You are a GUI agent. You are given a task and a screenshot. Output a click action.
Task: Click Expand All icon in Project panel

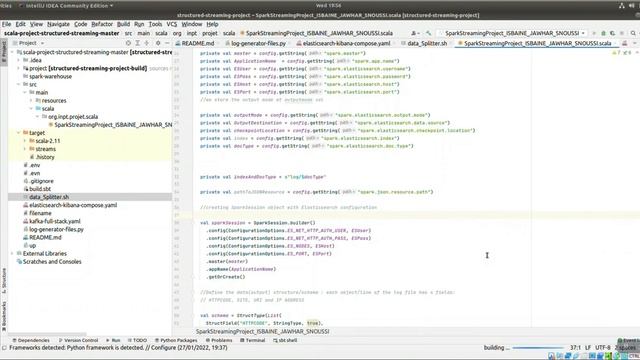[138, 43]
